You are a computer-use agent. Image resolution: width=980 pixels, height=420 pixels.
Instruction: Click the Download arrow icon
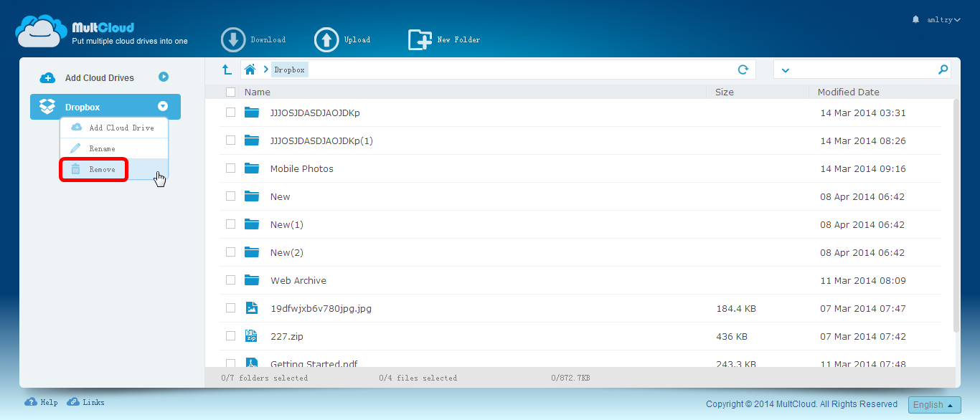tap(234, 40)
